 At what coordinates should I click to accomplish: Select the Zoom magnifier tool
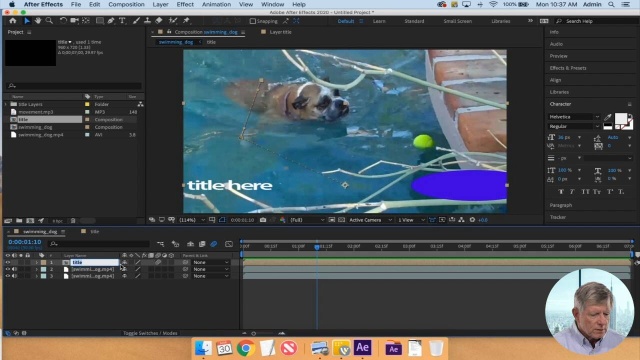tap(49, 21)
